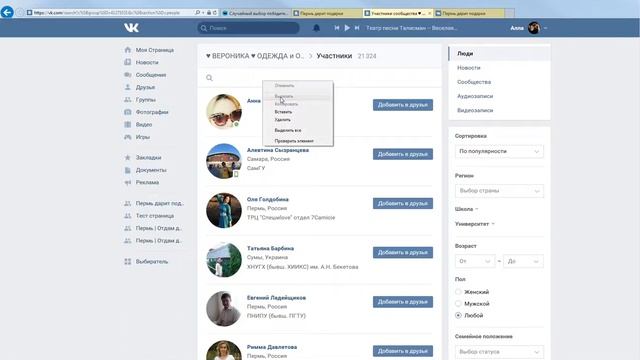This screenshot has width=640, height=360.
Task: Open Пермь дарит под.. sidebar group
Action: point(159,203)
